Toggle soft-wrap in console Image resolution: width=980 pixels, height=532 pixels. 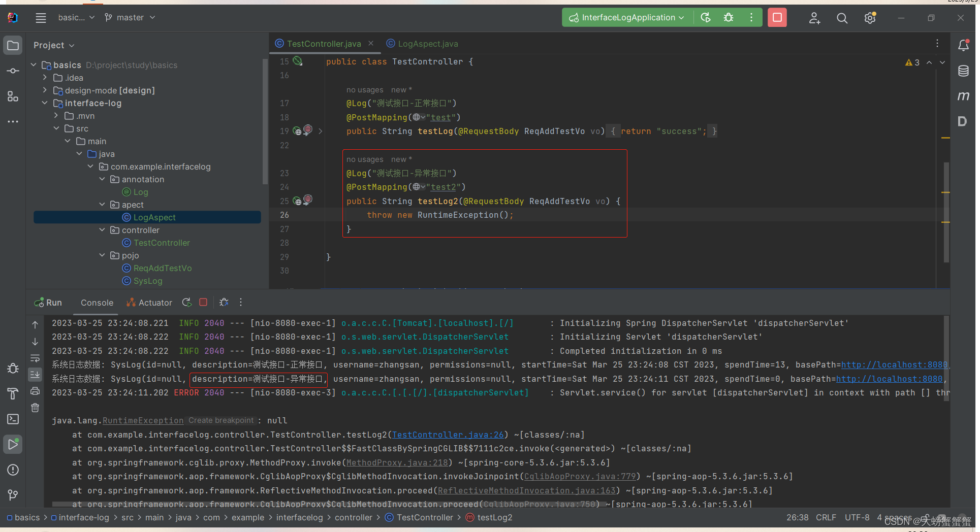pyautogui.click(x=35, y=358)
